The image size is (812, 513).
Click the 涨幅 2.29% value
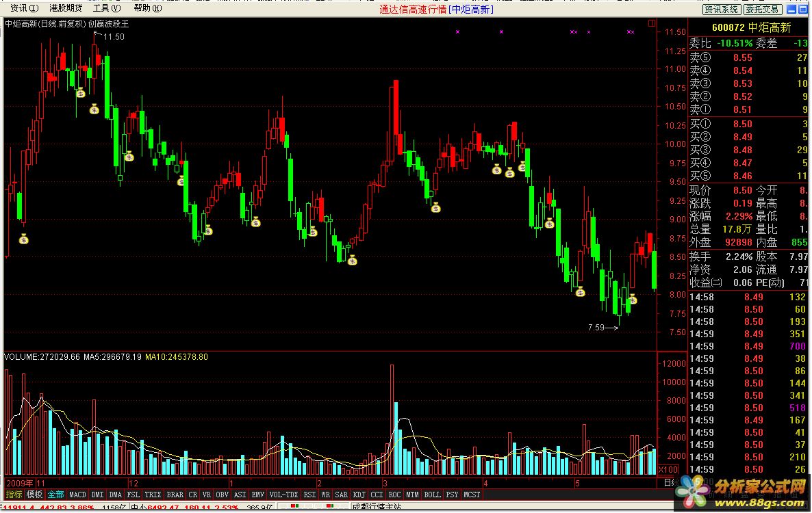739,216
